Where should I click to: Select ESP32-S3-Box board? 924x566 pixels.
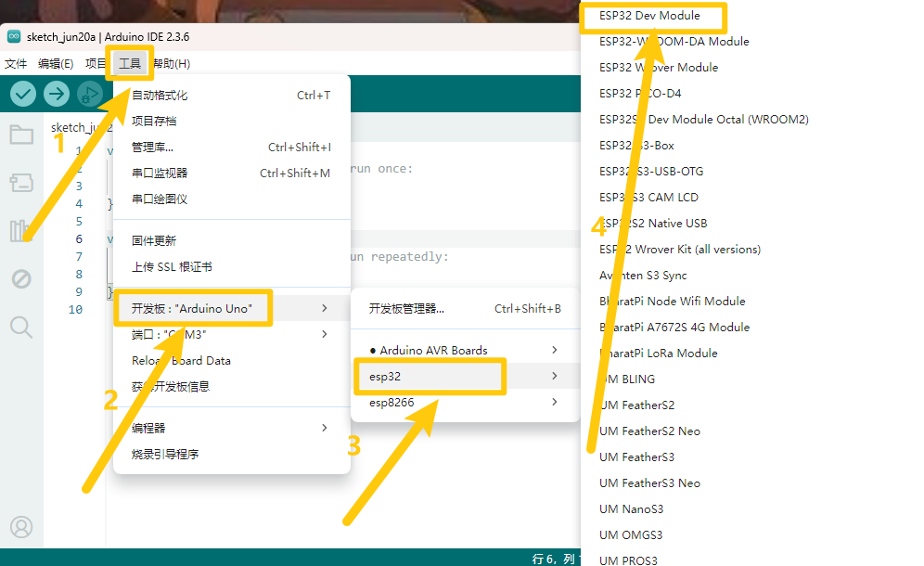(x=636, y=145)
